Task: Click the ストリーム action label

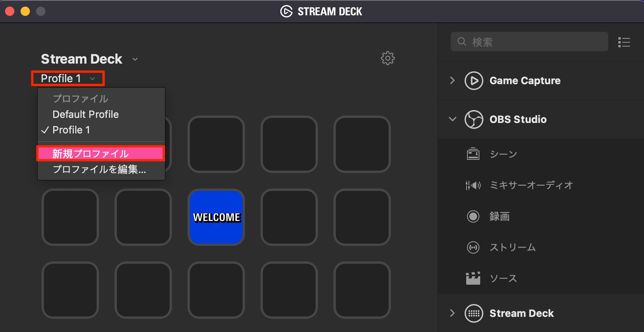Action: 512,247
